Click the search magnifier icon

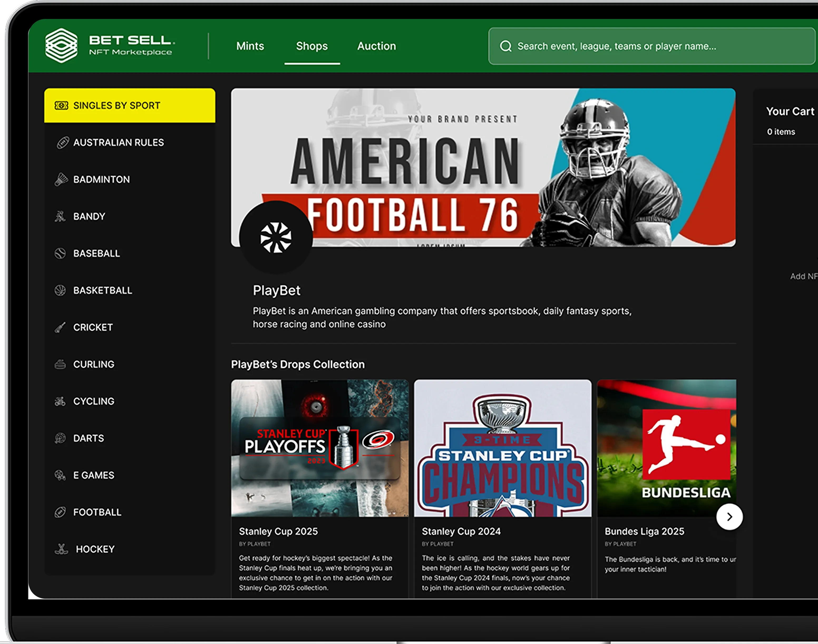[x=505, y=46]
